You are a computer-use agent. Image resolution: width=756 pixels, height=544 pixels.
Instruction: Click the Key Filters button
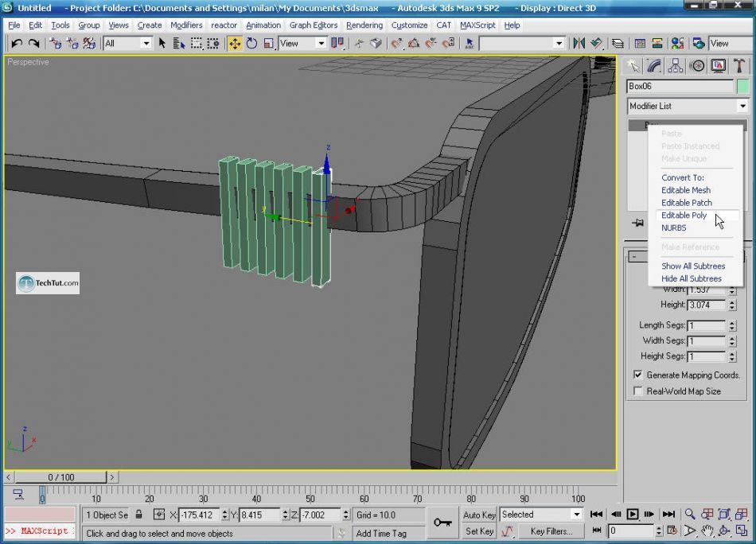click(551, 531)
